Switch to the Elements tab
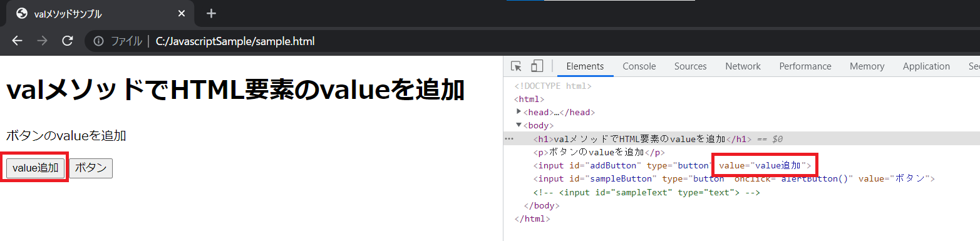980x241 pixels. [585, 66]
